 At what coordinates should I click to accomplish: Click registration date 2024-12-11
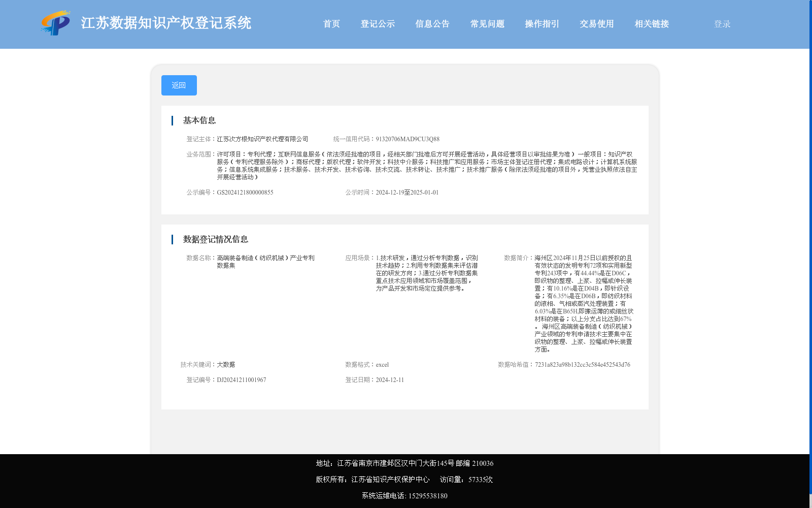[x=390, y=380]
